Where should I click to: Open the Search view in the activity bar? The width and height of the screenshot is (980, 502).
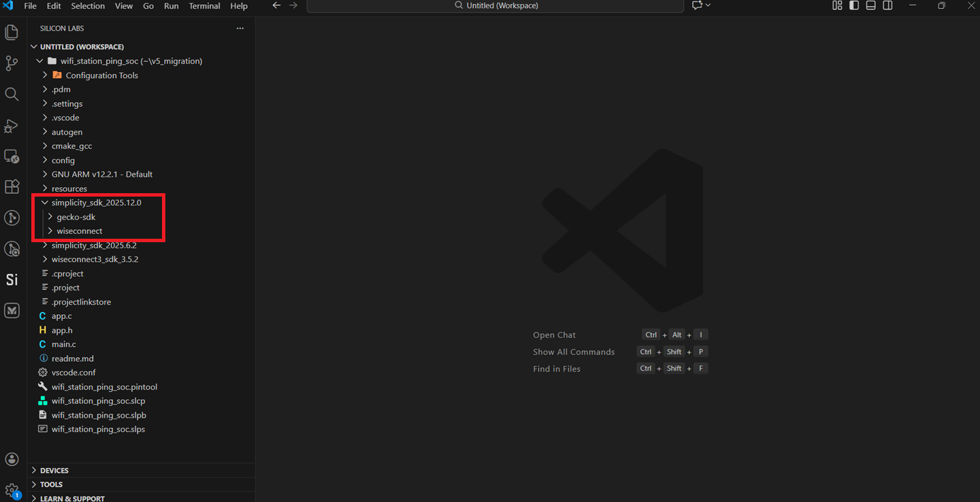pyautogui.click(x=12, y=94)
